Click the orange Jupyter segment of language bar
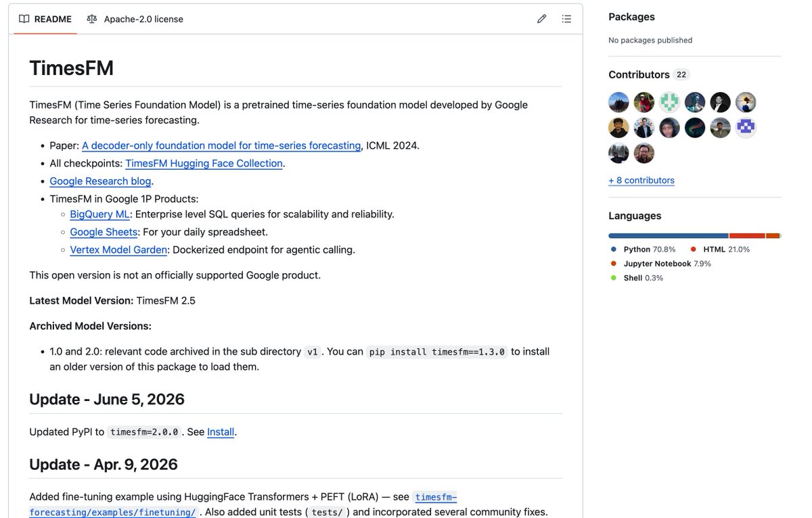Viewport: 812px width, 518px height. coord(773,236)
